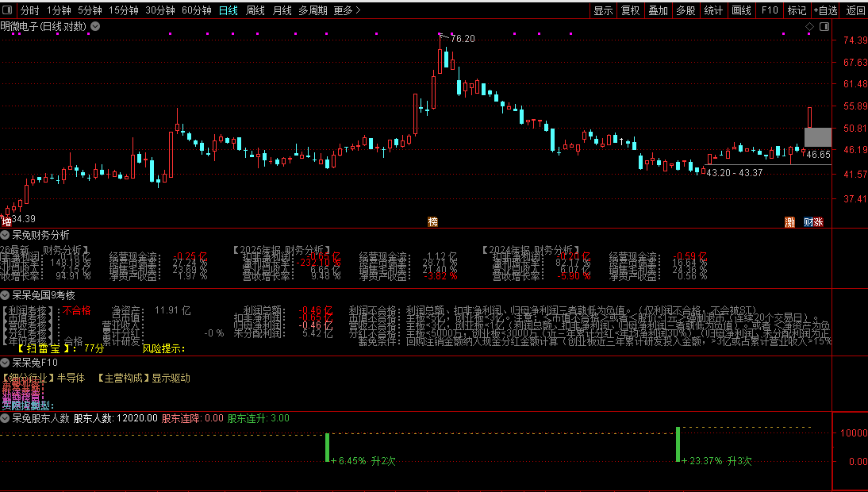Click the 复权 toolbar button

[x=631, y=10]
